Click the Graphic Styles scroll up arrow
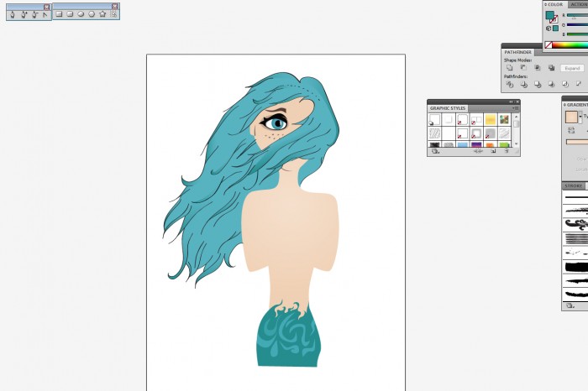 517,117
